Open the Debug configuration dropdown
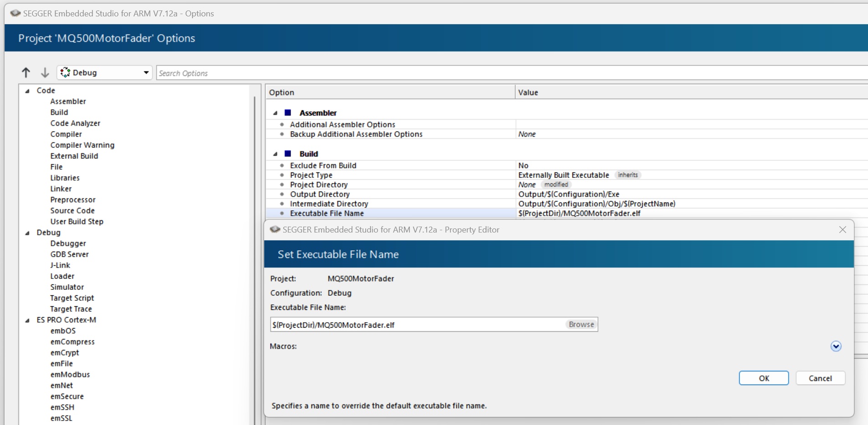This screenshot has width=868, height=425. (104, 72)
